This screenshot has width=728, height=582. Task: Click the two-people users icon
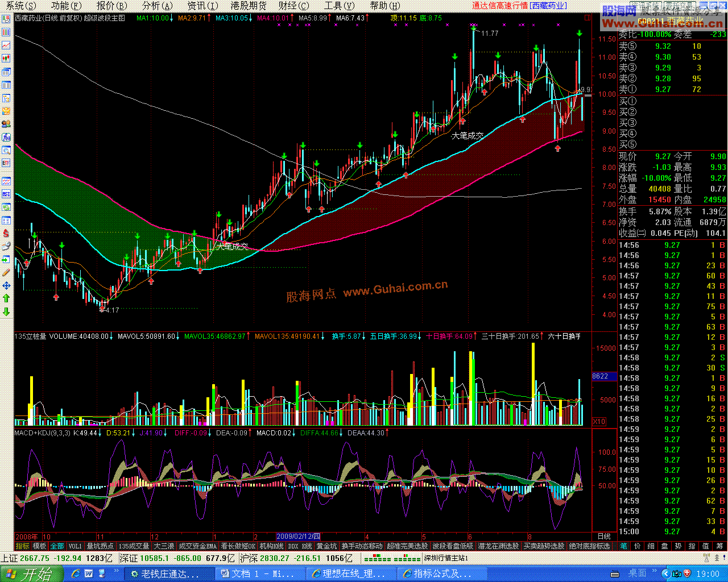(x=6, y=124)
